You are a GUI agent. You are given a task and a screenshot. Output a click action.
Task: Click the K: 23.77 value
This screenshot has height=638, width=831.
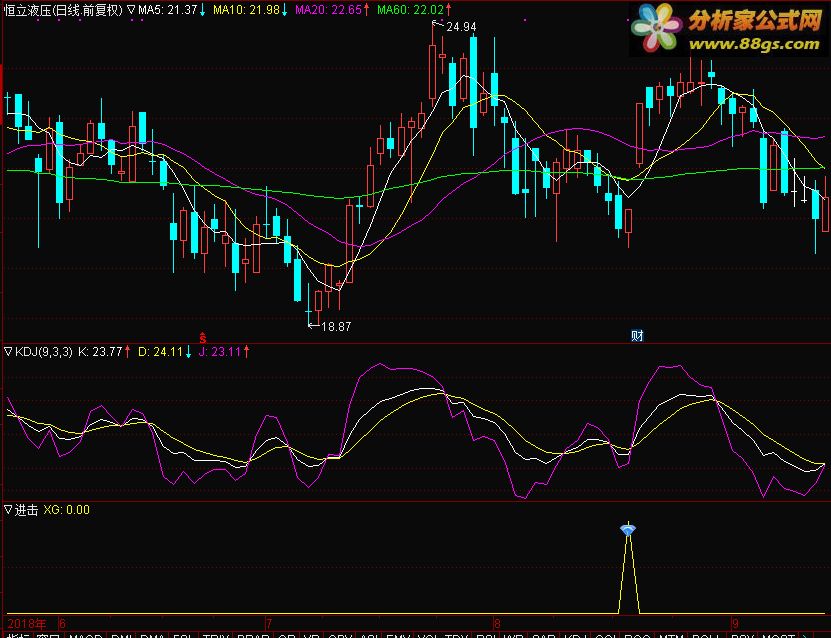[100, 352]
